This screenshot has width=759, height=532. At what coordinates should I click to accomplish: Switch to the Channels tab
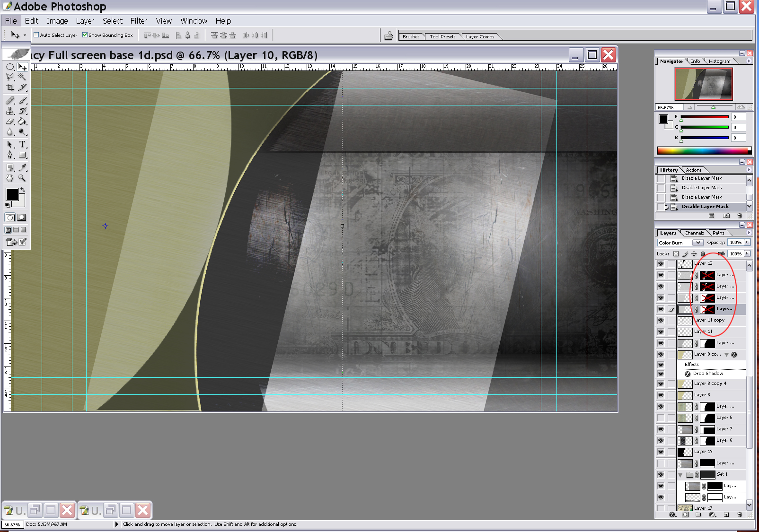pos(694,233)
